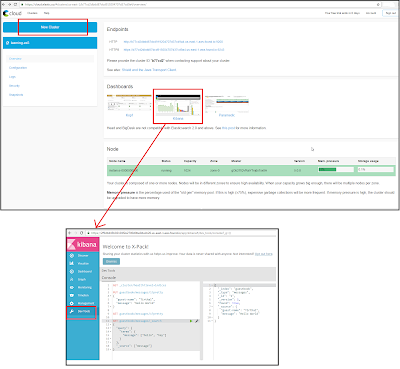Click the Visualize label in Kibana sidebar
The image size is (400, 369).
coord(83,264)
